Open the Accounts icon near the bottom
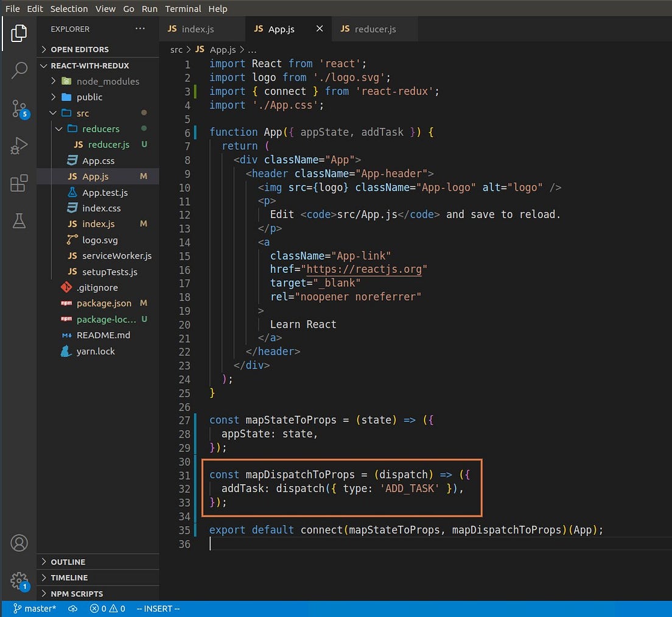Viewport: 672px width, 617px height. (x=19, y=542)
